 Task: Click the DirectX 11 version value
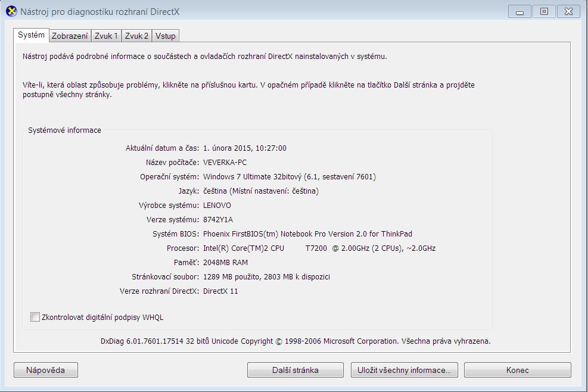click(220, 291)
